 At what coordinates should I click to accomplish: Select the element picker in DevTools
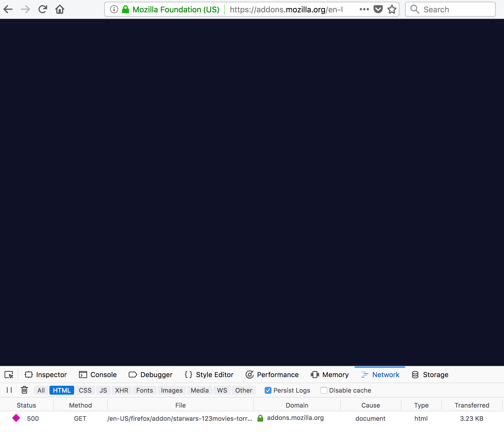pyautogui.click(x=9, y=375)
